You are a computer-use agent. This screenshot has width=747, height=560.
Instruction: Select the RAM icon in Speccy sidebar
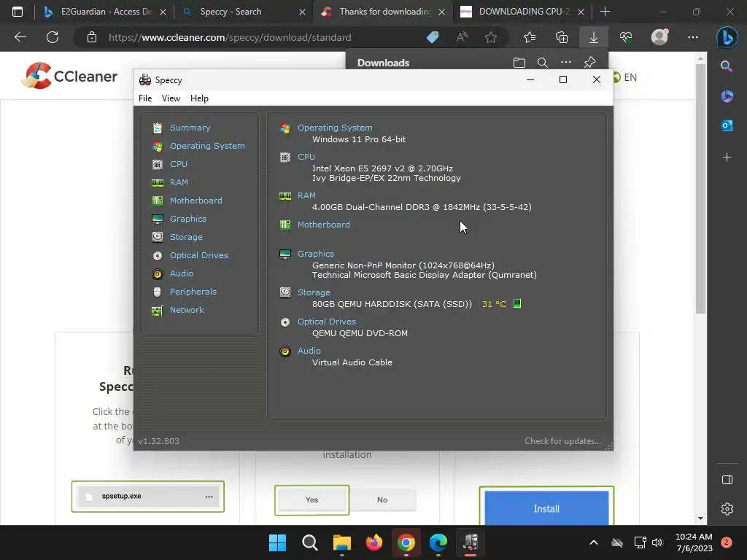point(158,182)
